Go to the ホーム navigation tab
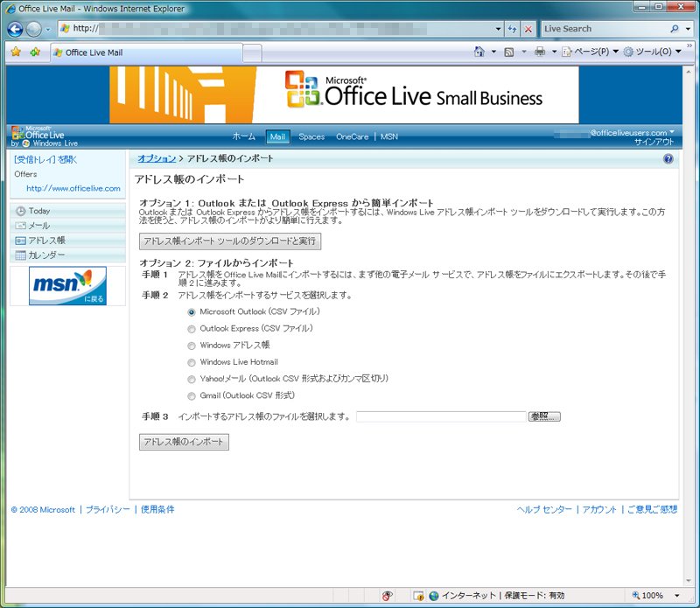 [x=243, y=136]
